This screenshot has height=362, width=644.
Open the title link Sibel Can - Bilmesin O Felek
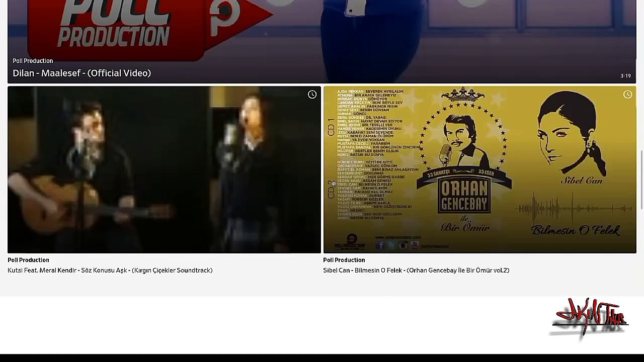(416, 270)
